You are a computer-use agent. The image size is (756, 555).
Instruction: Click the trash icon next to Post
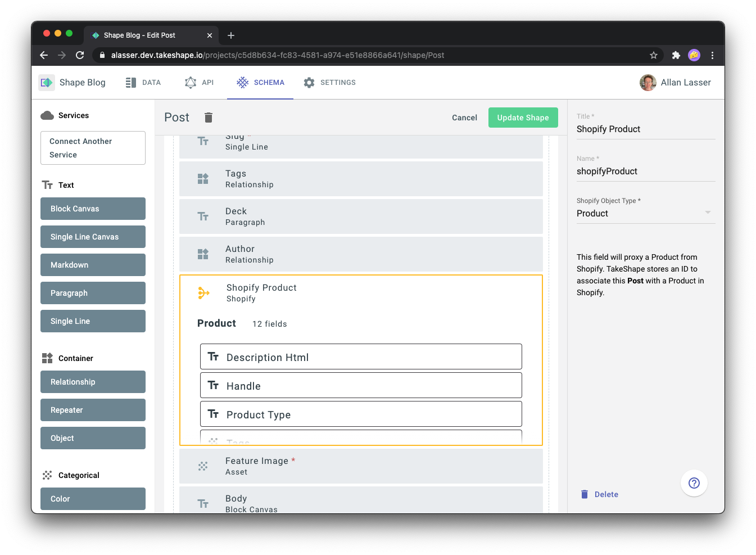(209, 117)
